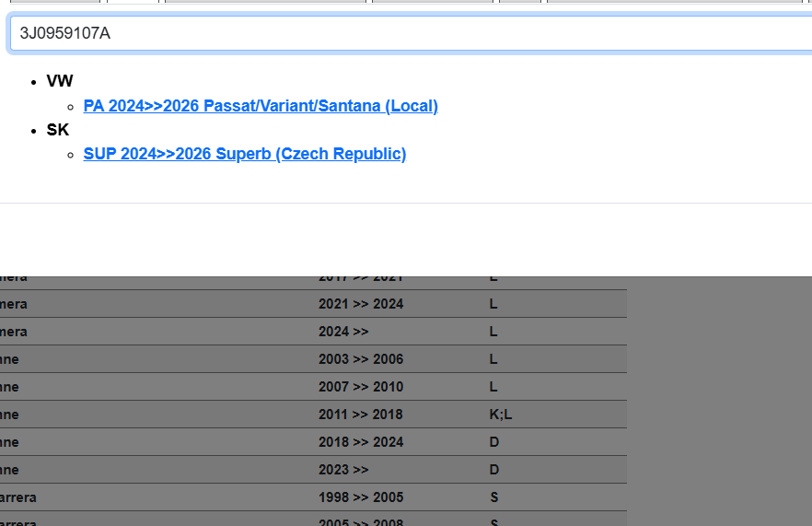The width and height of the screenshot is (812, 526).
Task: Select the 1998 >> 2005 year cell
Action: 361,497
